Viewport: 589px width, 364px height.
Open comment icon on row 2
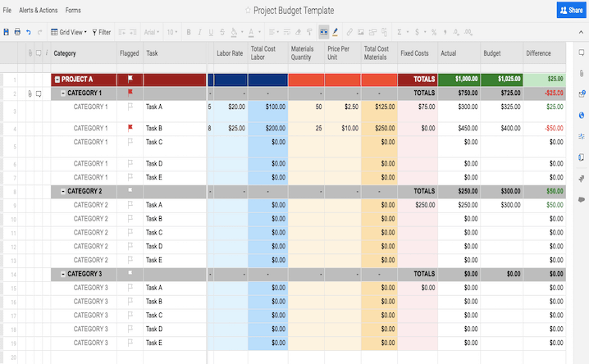(39, 93)
